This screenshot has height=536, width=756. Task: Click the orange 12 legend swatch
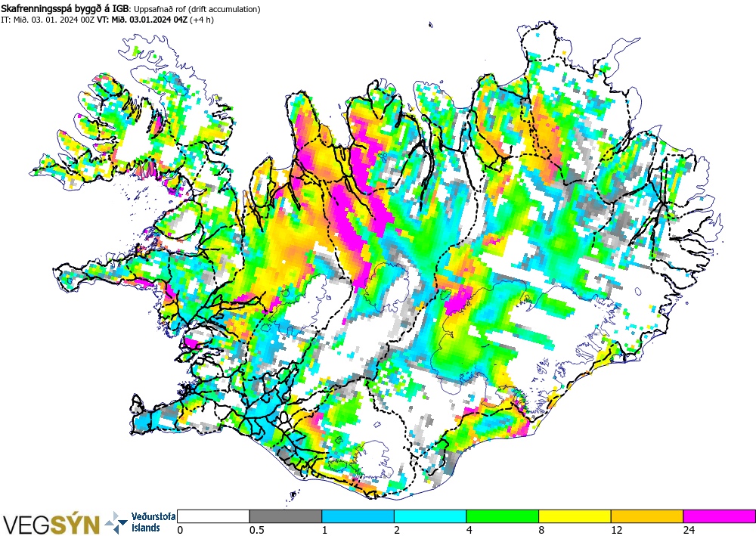click(647, 516)
